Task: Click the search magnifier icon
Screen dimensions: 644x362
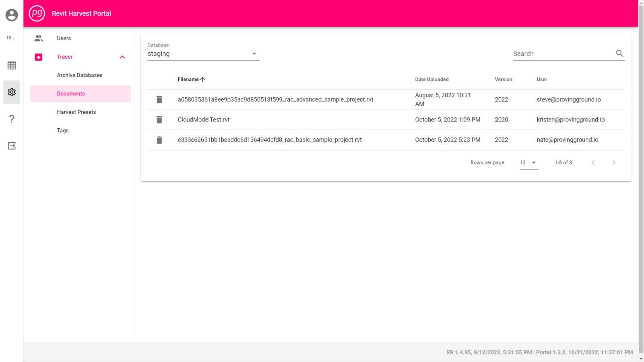Action: point(619,53)
